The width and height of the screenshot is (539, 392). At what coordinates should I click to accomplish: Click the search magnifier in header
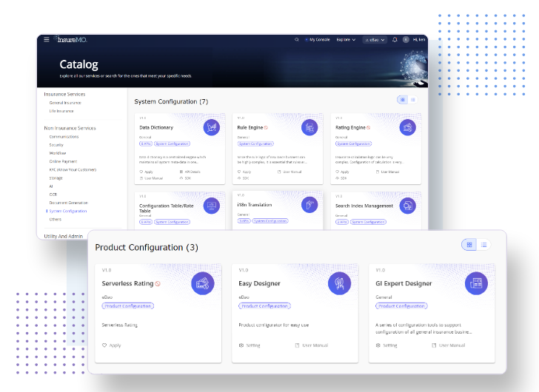click(297, 39)
